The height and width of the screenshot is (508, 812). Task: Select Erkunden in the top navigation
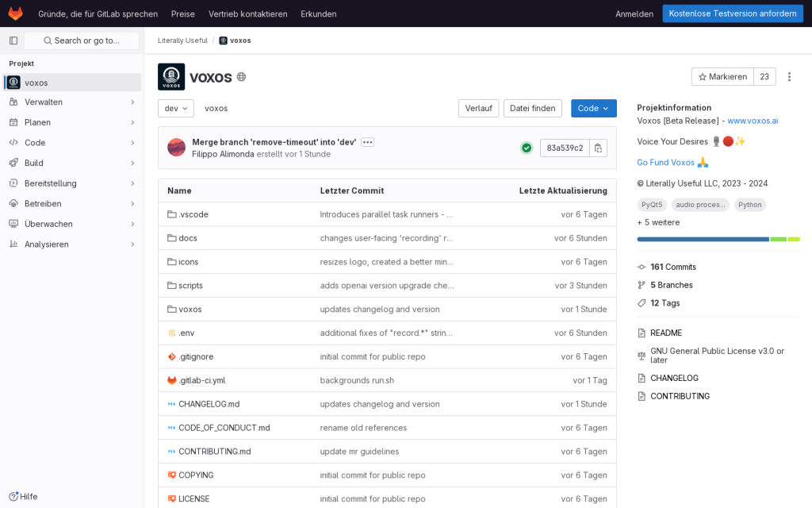coord(319,13)
